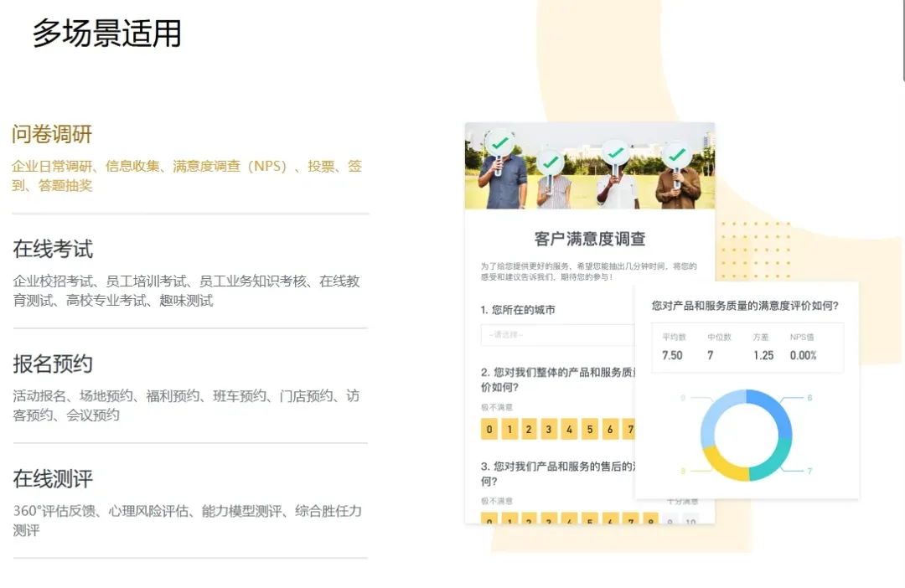Click the checkmark sign of the third person from left
Screen dimensions: 905x588
pyautogui.click(x=616, y=153)
